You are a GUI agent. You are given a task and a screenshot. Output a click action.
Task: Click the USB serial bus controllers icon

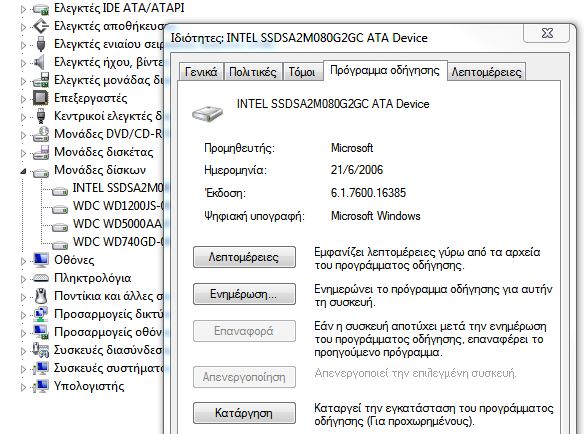[41, 44]
